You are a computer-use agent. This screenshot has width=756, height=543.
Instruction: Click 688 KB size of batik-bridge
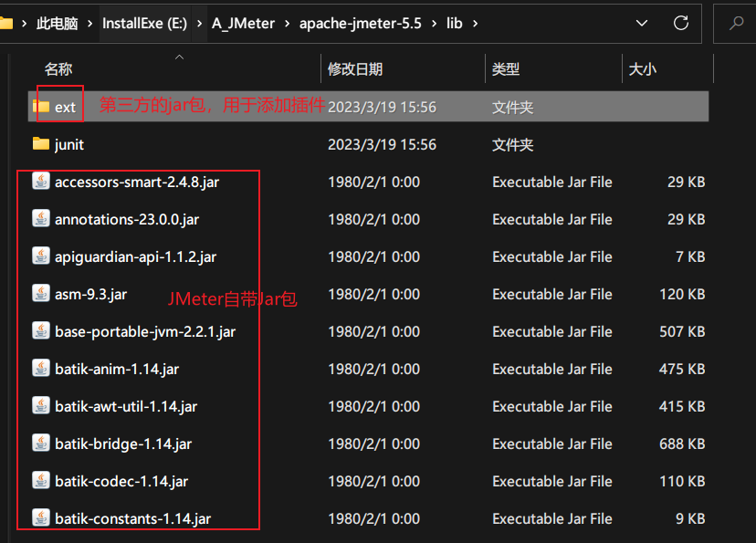(682, 444)
